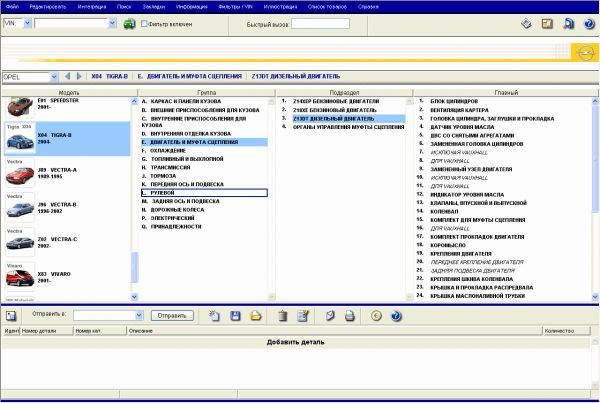The width and height of the screenshot is (600, 403).
Task: Save the parts list with the floppy icon
Action: point(235,316)
